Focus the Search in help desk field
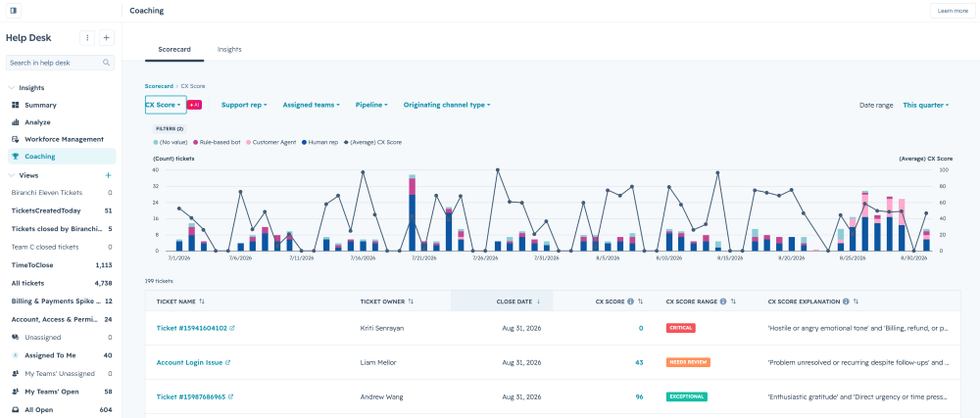Viewport: 980px width, 418px height. [60, 63]
